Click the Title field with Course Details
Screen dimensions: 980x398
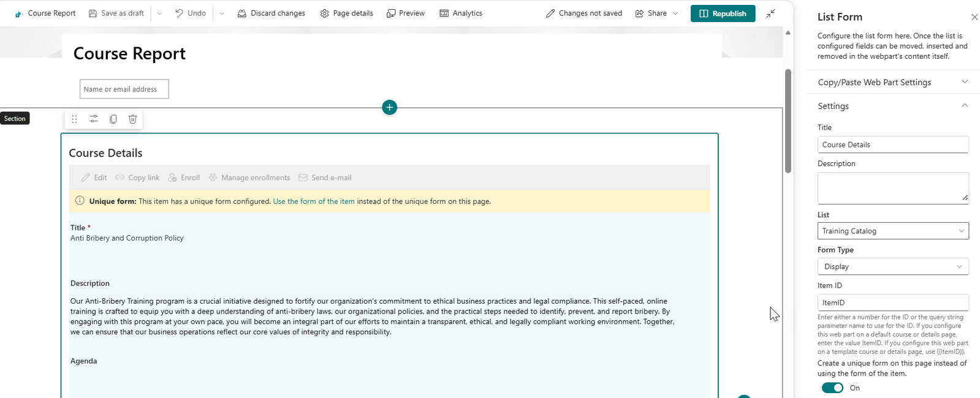pos(893,145)
